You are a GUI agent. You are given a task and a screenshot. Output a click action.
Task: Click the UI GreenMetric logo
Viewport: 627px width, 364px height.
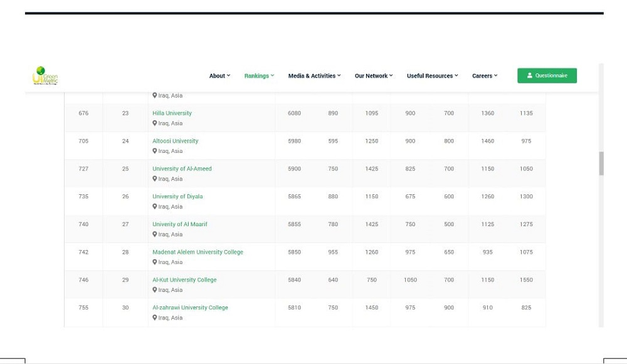[45, 76]
